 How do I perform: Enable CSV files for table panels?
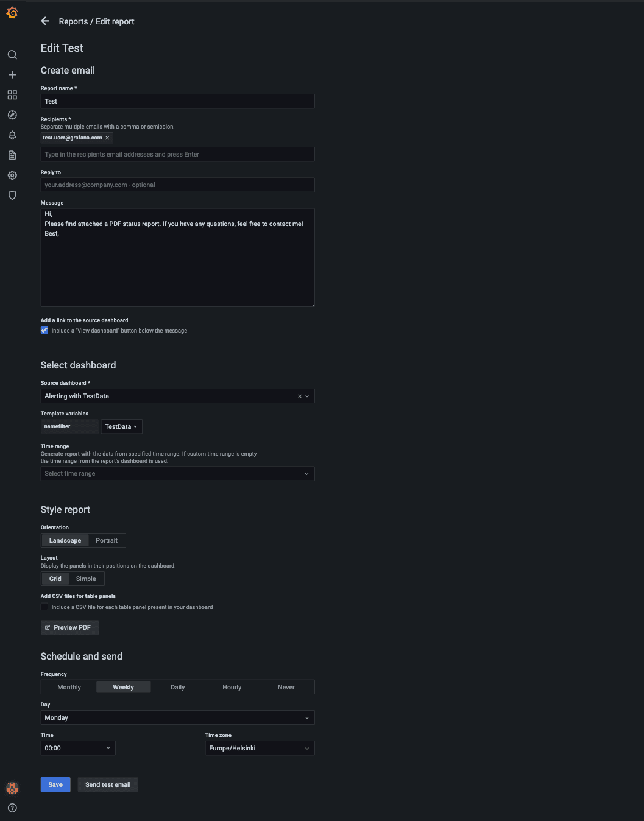(44, 607)
